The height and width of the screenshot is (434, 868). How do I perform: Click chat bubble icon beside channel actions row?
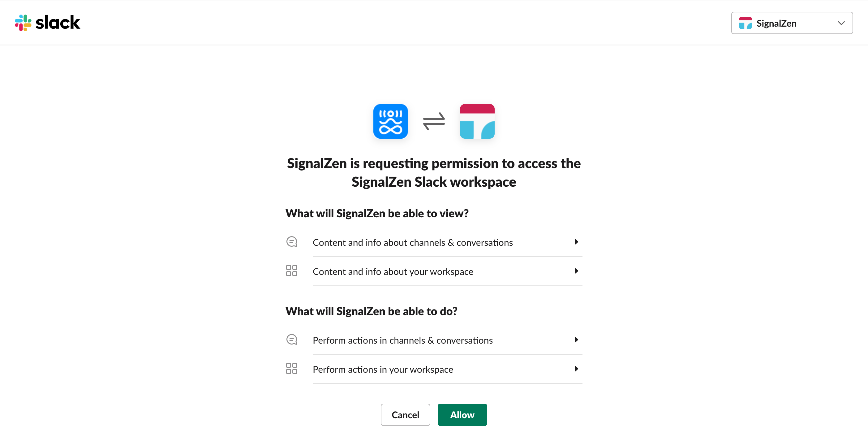pyautogui.click(x=292, y=340)
